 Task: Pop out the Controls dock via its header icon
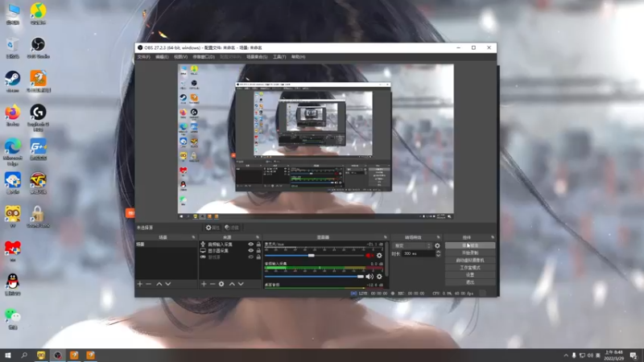coord(493,237)
